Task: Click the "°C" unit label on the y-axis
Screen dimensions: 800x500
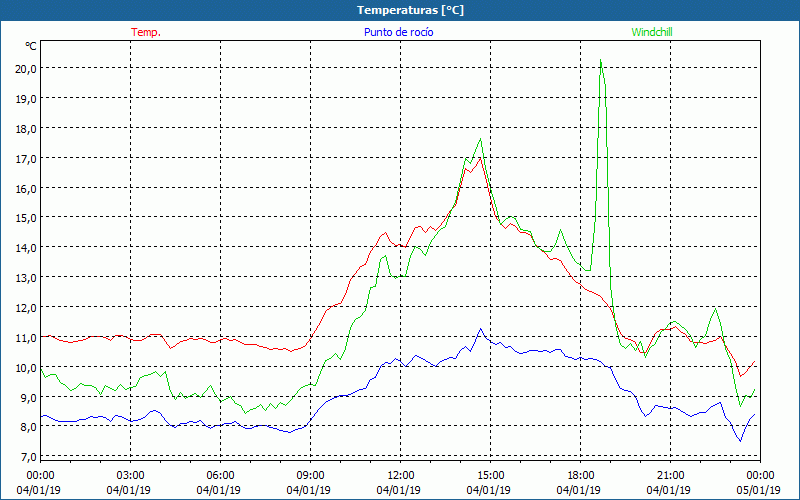Action: tap(31, 46)
